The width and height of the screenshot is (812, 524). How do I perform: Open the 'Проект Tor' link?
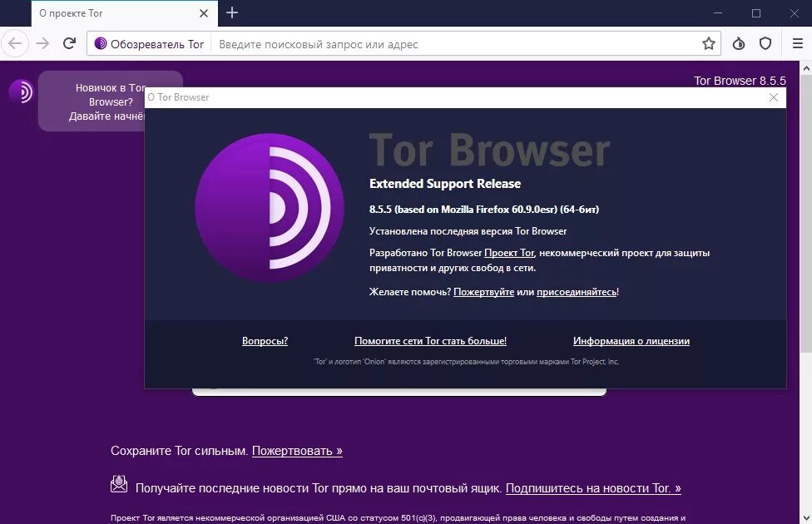point(509,253)
